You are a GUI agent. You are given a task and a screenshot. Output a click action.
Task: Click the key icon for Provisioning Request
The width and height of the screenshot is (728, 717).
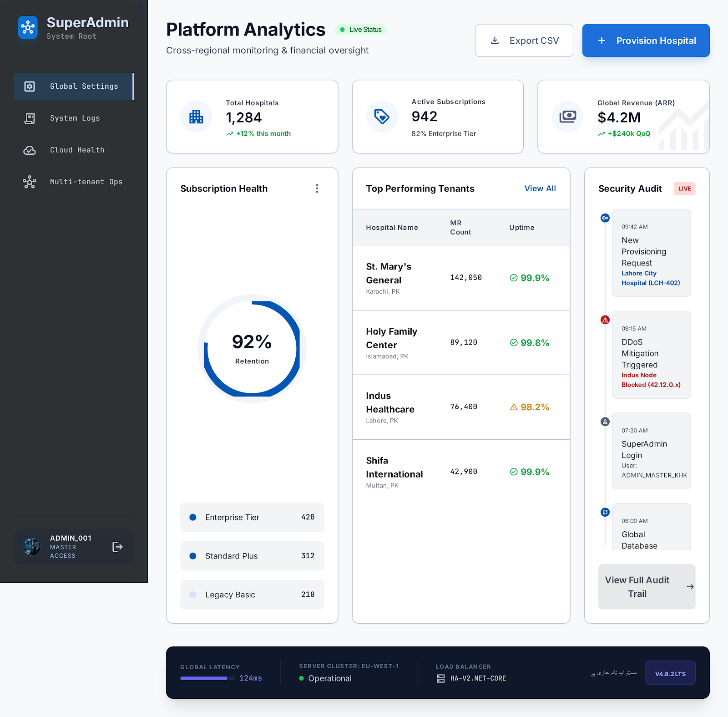pyautogui.click(x=605, y=218)
